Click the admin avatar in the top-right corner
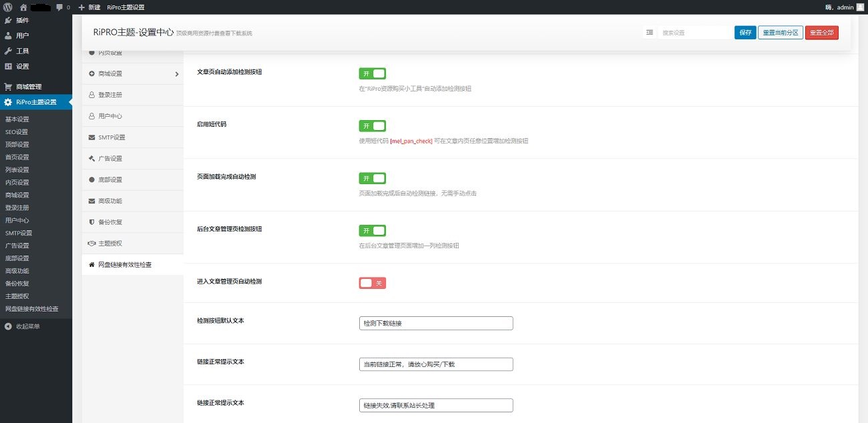This screenshot has height=423, width=868. (x=860, y=7)
